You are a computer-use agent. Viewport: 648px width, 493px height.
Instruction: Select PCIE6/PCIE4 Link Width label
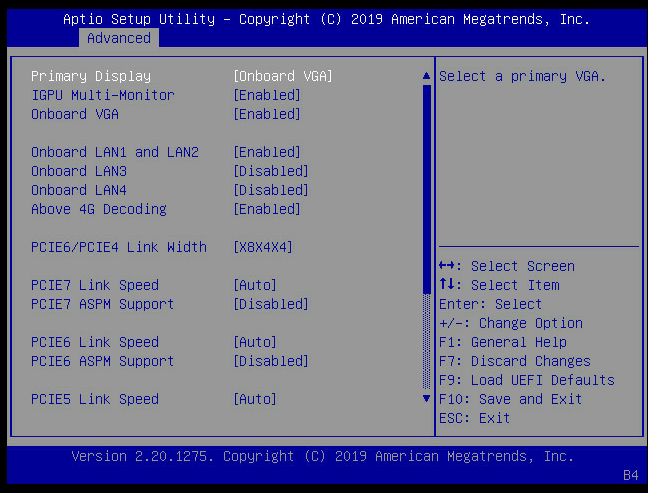[119, 247]
